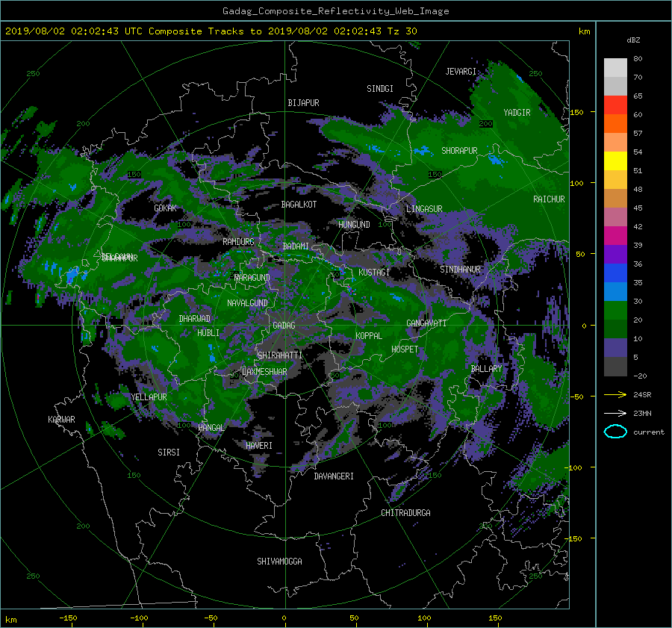
Task: Click the 80 dBZ scale value
Action: coord(638,59)
